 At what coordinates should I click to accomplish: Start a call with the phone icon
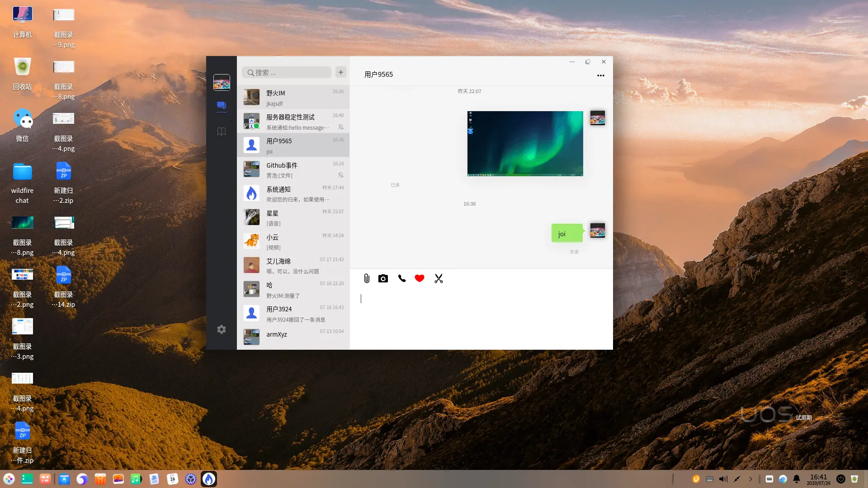(402, 278)
